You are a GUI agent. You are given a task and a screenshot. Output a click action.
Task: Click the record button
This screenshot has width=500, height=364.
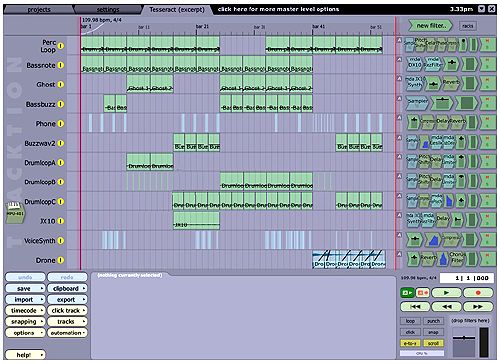tap(478, 293)
